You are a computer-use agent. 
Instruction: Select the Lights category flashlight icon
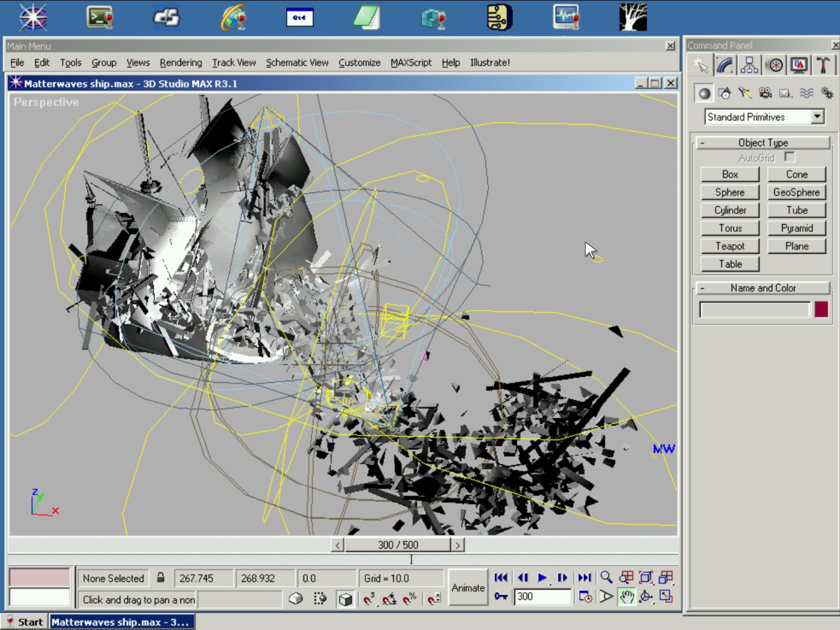(x=744, y=94)
